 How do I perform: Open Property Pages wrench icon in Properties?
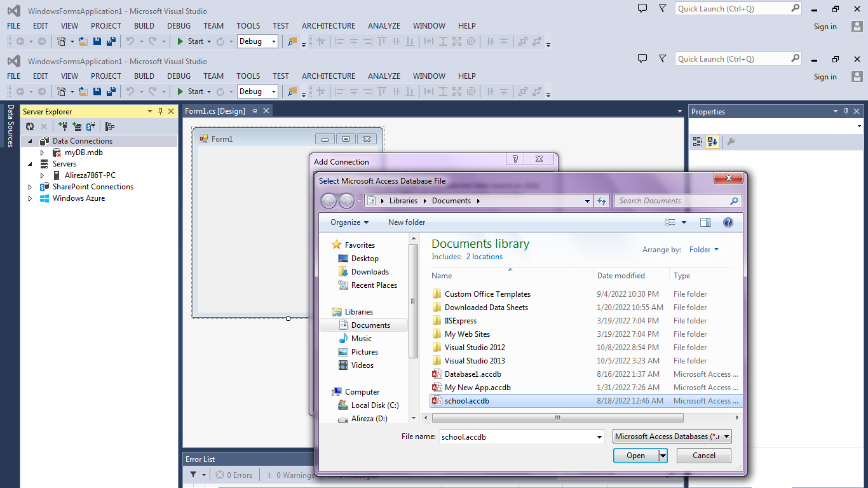731,142
